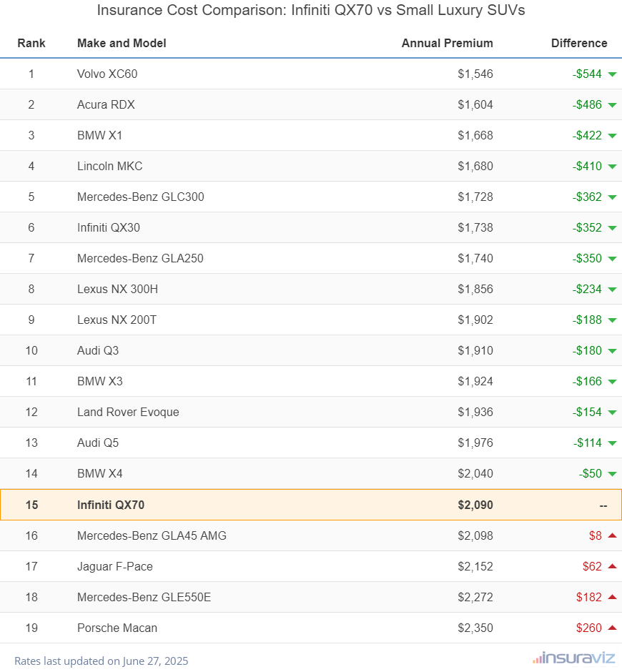Click the green down arrow in Infiniti QX30 row
The height and width of the screenshot is (672, 622).
pyautogui.click(x=612, y=229)
